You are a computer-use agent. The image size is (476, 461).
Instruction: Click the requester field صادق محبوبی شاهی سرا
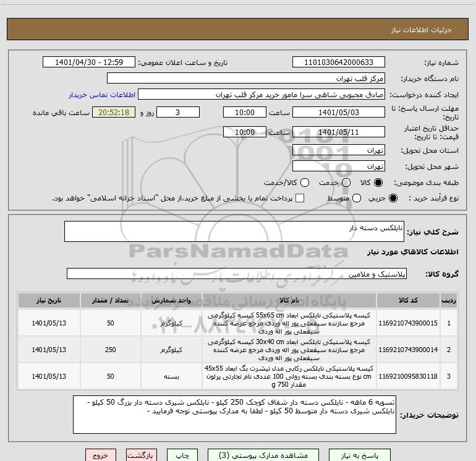[x=261, y=95]
